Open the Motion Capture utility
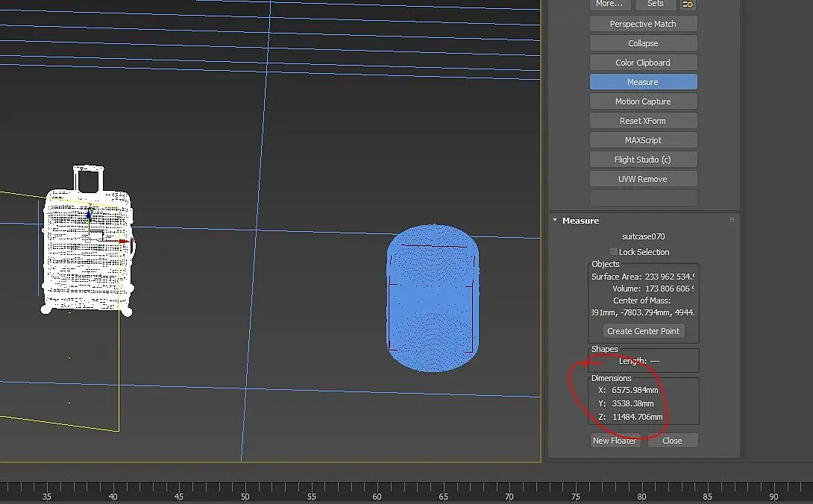The height and width of the screenshot is (504, 813). 643,101
